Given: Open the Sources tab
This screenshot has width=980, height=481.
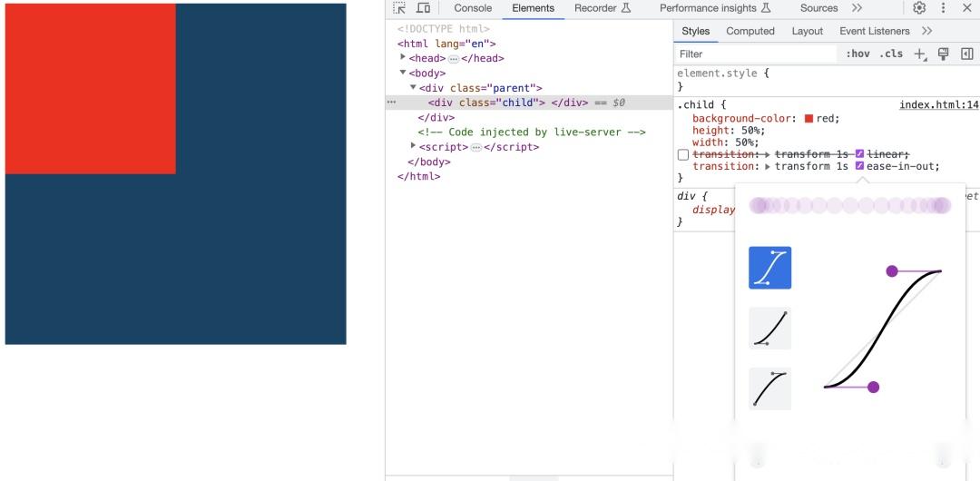Looking at the screenshot, I should coord(818,8).
